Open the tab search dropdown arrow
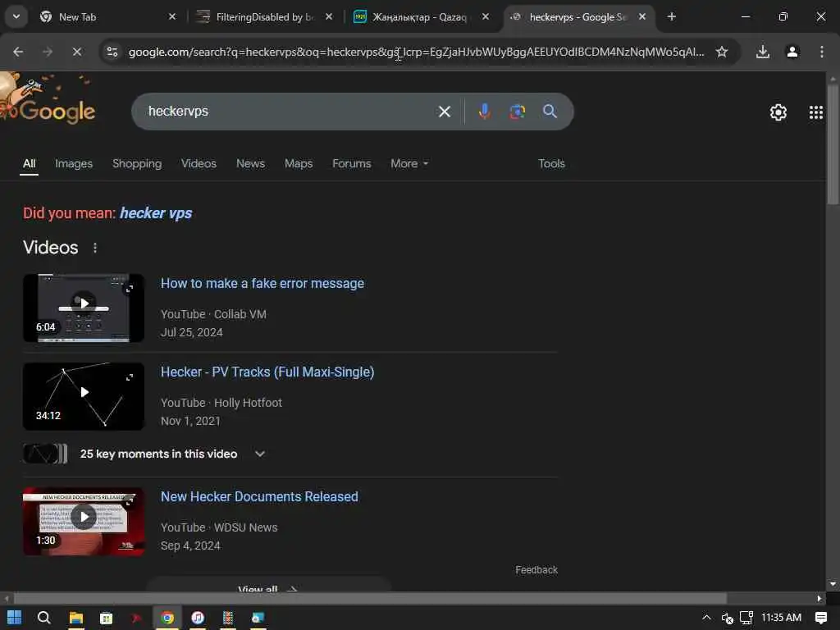The width and height of the screenshot is (840, 630). click(x=16, y=16)
